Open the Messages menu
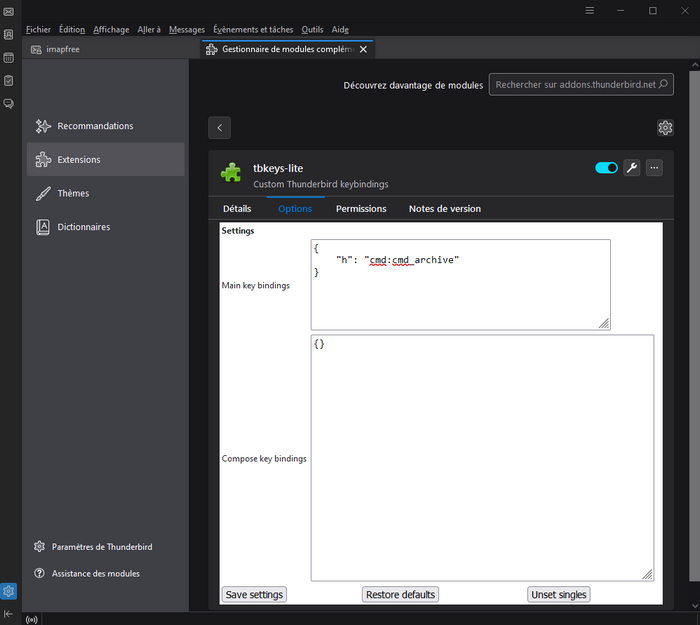The height and width of the screenshot is (625, 700). click(x=187, y=29)
